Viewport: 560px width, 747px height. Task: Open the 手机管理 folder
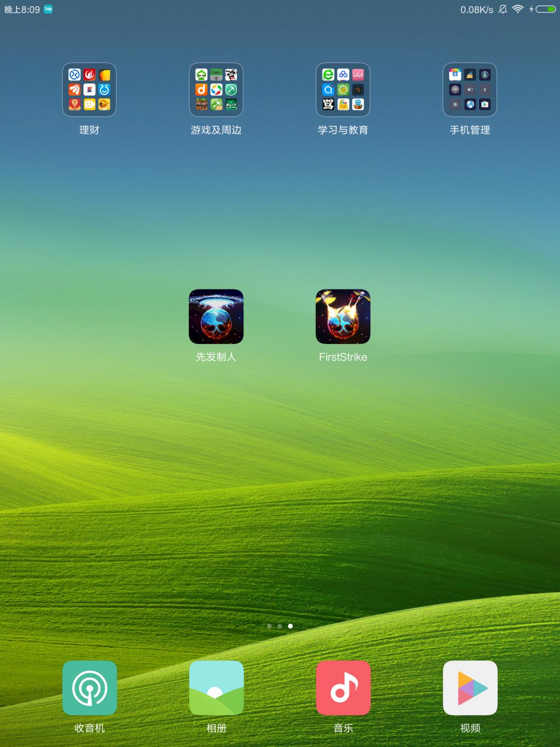[x=470, y=90]
